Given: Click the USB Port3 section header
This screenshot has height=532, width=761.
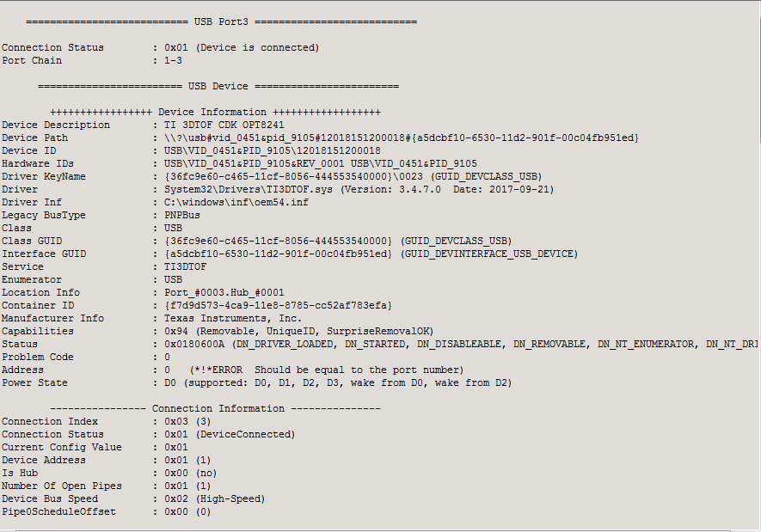Looking at the screenshot, I should coord(221,21).
